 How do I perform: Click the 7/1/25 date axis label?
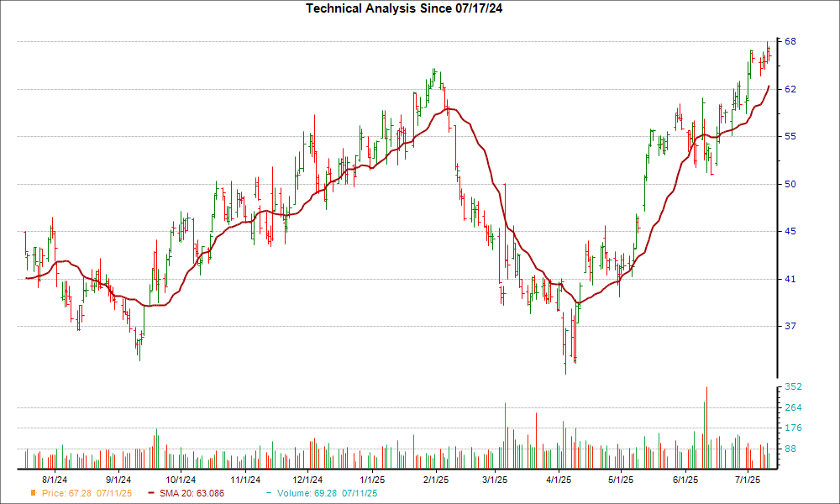(x=748, y=480)
